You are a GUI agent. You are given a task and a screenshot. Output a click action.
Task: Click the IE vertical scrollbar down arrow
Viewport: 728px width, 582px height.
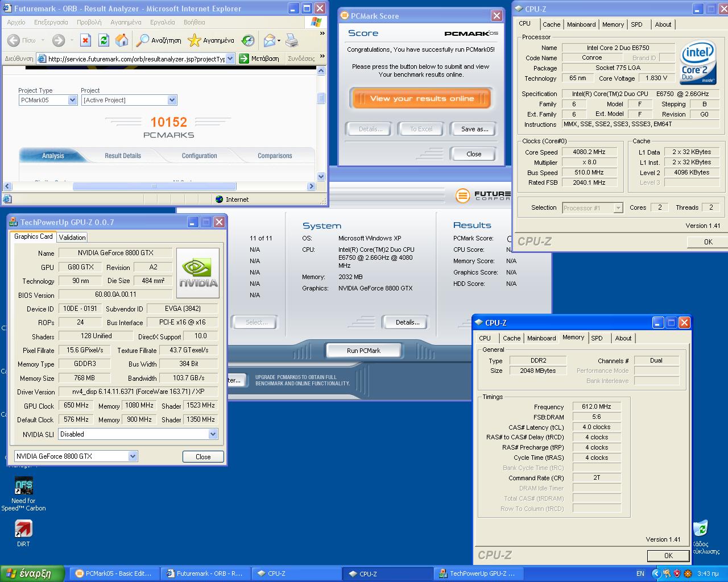pyautogui.click(x=321, y=177)
